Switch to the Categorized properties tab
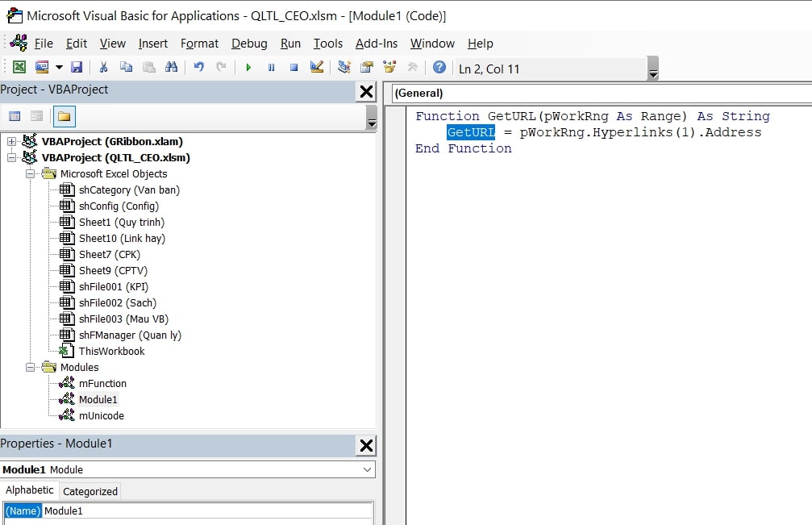Viewport: 812px width, 525px height. 90,491
